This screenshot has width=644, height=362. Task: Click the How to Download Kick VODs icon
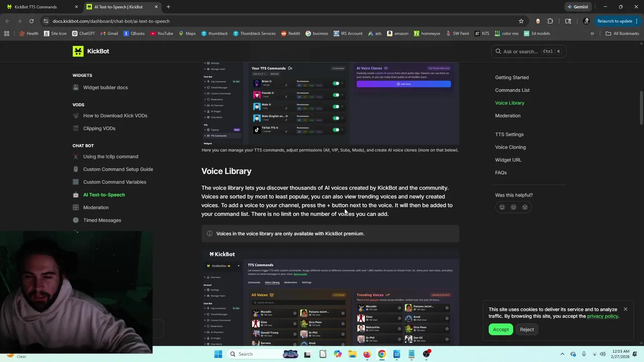pyautogui.click(x=75, y=116)
